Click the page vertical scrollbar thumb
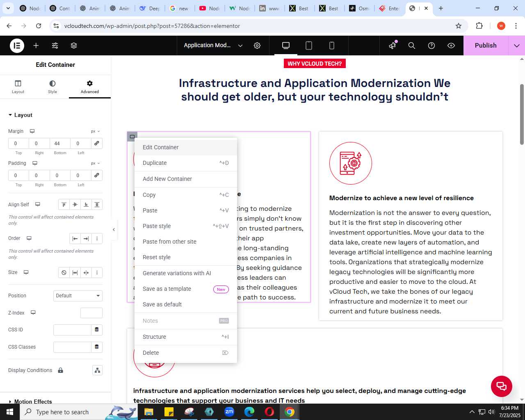 tap(522, 114)
